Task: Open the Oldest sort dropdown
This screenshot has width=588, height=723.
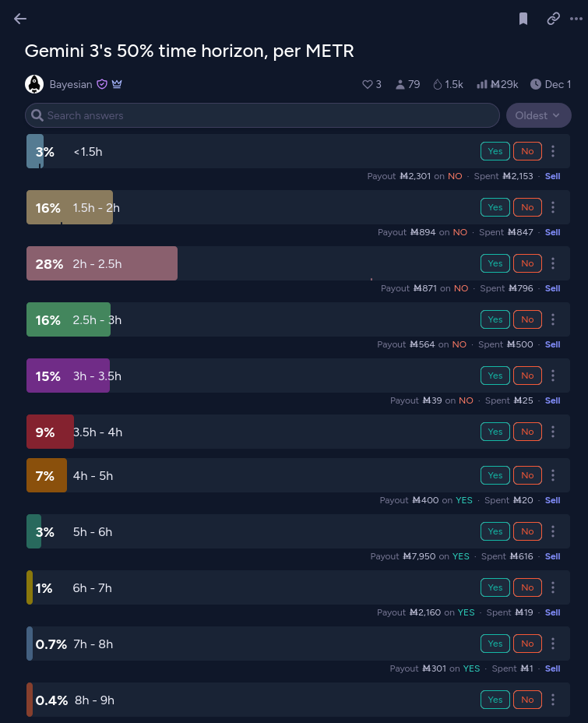Action: pos(538,115)
